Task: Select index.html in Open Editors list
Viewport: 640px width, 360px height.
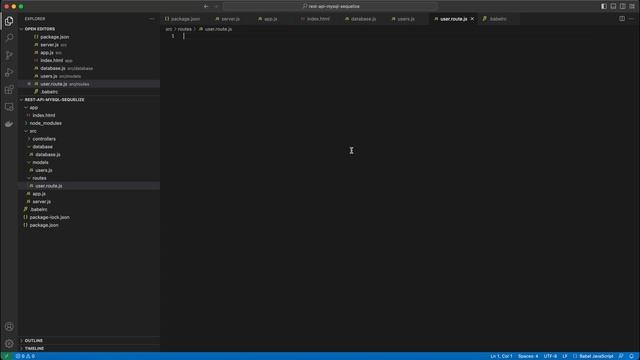Action: (51, 60)
